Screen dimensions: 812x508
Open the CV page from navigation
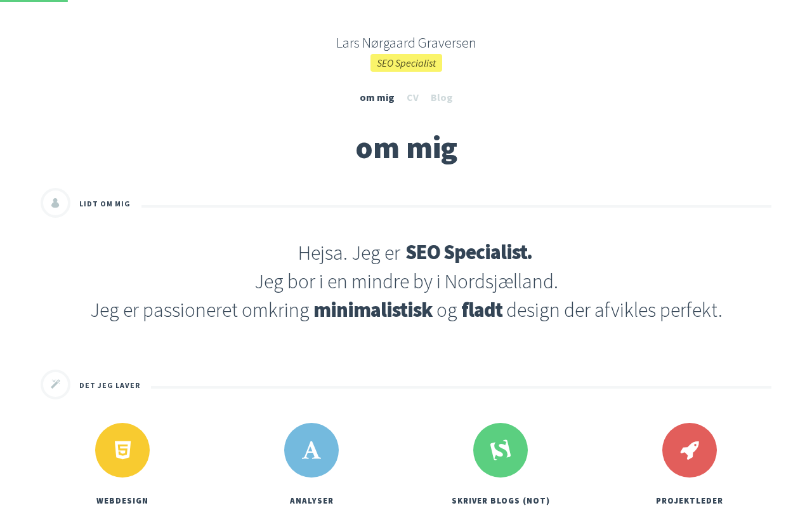(412, 97)
